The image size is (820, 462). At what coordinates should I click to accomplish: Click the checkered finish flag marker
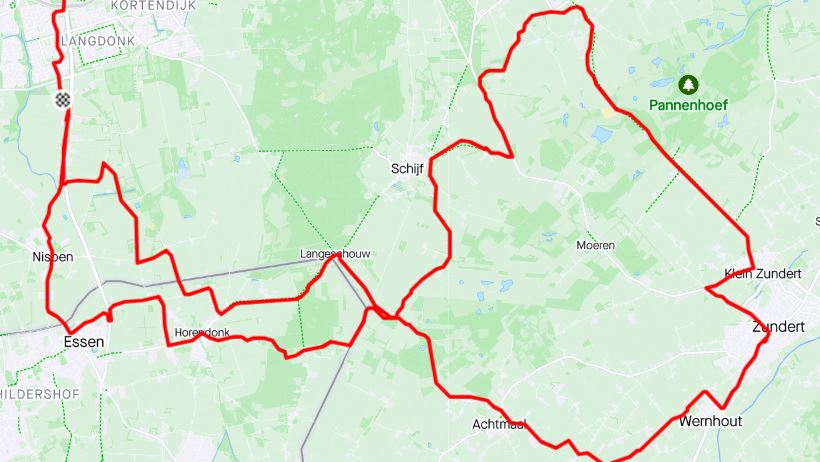[x=63, y=99]
